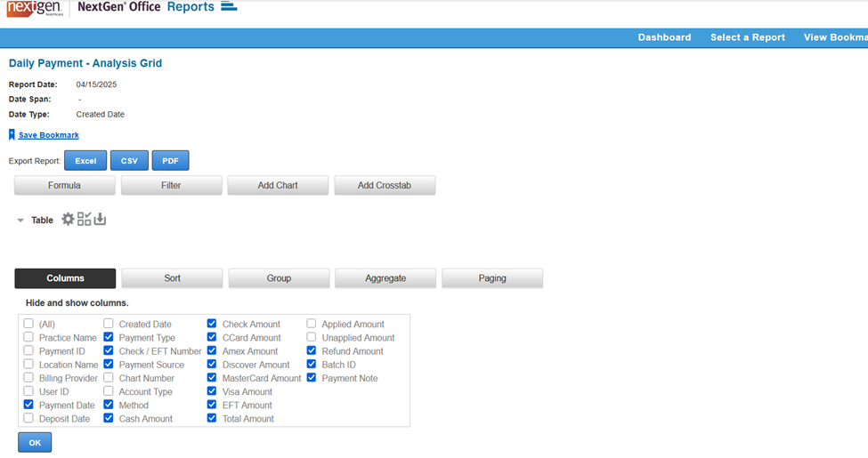Screen dimensions: 868x458
Task: Click the bookmark icon beside Save Bookmark
Action: point(12,135)
